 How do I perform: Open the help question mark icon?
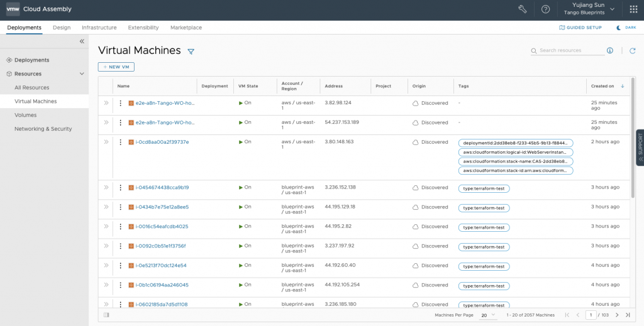(545, 9)
